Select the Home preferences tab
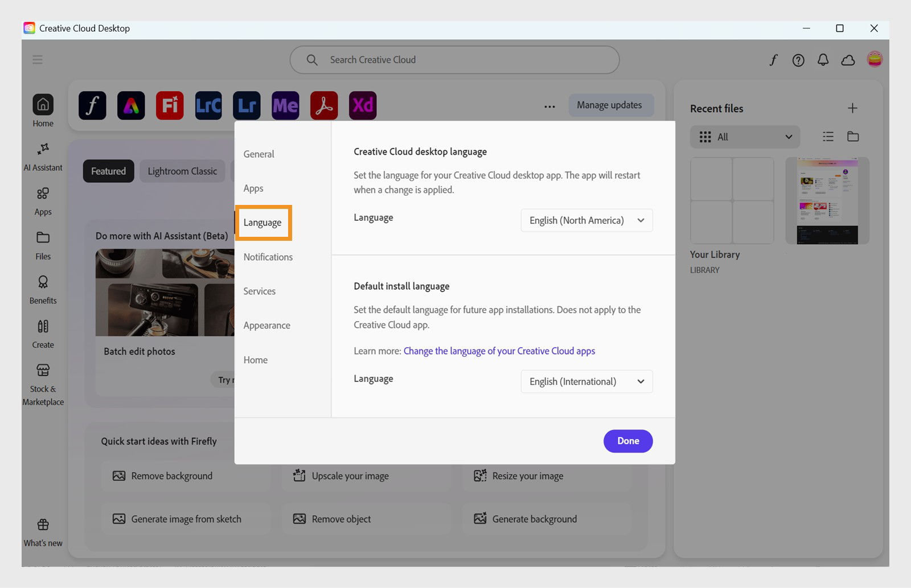This screenshot has height=588, width=911. point(255,360)
